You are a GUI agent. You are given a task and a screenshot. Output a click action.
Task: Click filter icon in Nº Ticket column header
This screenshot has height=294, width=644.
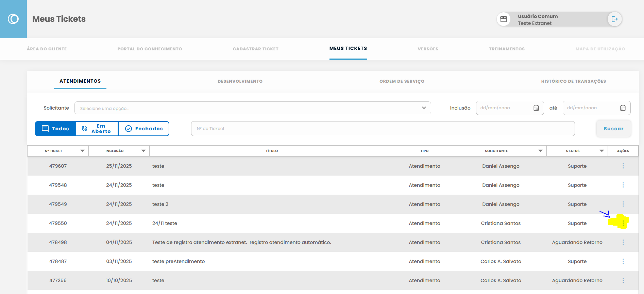(83, 150)
